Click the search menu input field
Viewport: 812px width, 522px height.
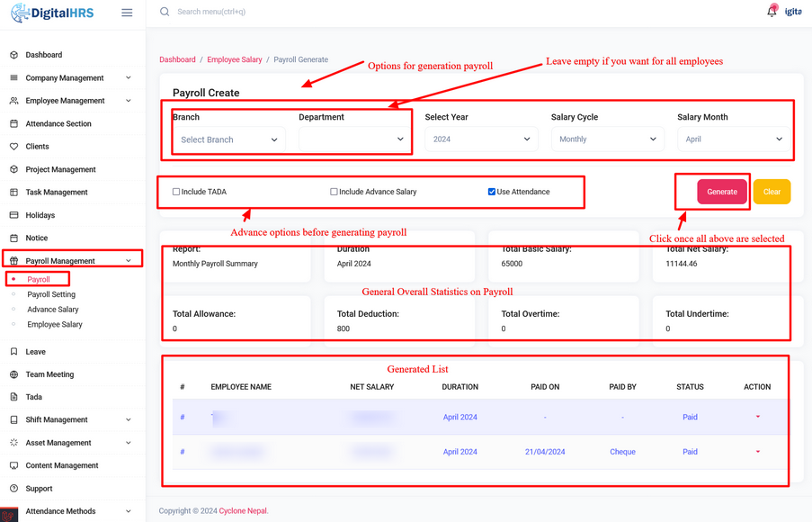click(270, 12)
